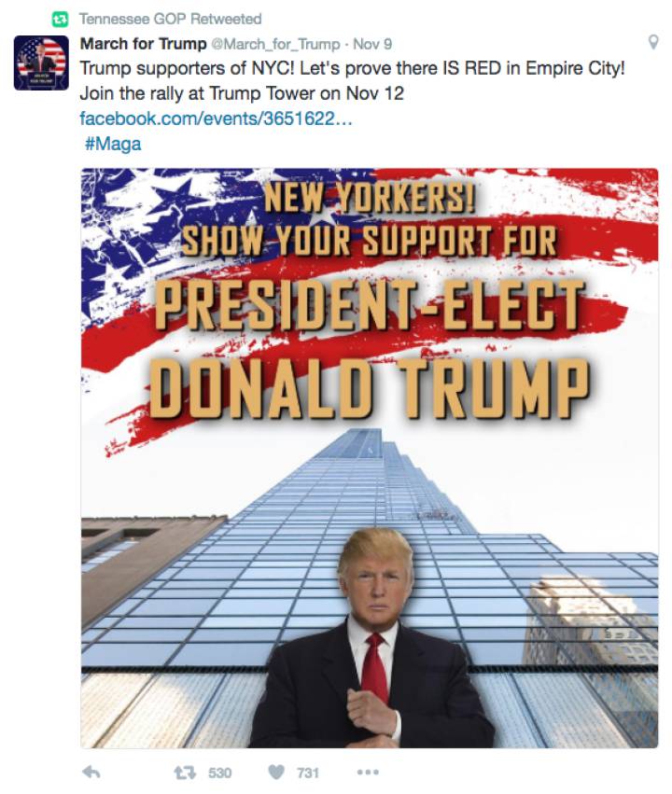Image resolution: width=672 pixels, height=794 pixels.
Task: Click the President-Elect headline in image
Action: point(370,305)
